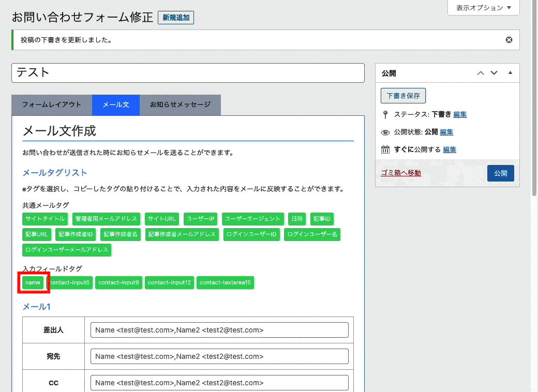
Task: Select the メール文 tab
Action: click(x=116, y=105)
